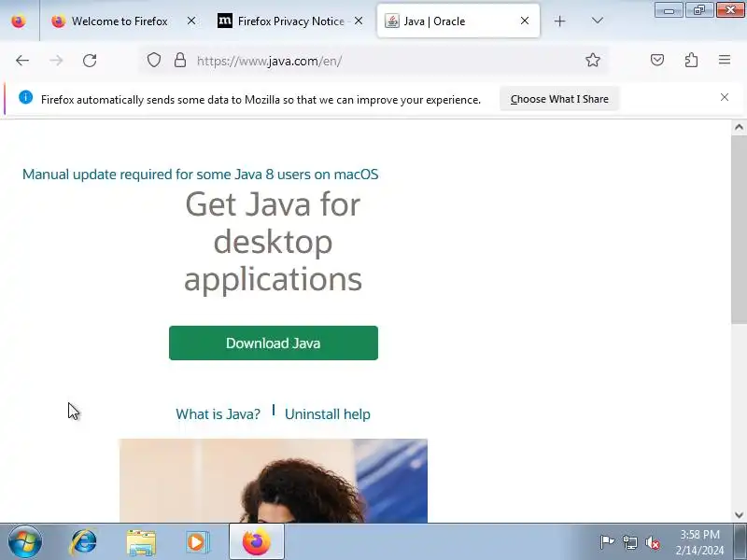Go back using the browser back arrow

pos(22,61)
